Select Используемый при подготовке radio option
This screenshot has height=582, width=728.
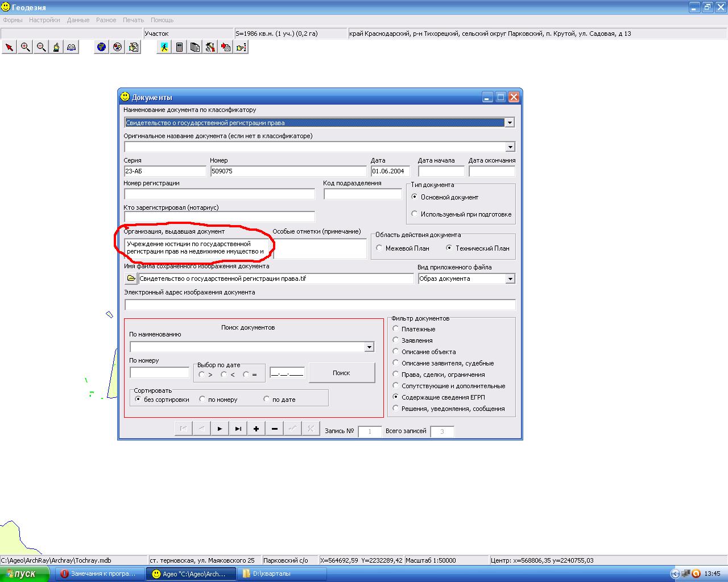coord(414,214)
